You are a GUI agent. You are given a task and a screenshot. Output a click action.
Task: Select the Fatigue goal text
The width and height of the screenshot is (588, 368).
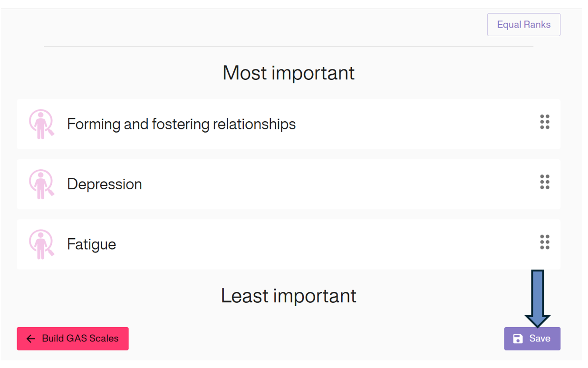click(x=91, y=244)
